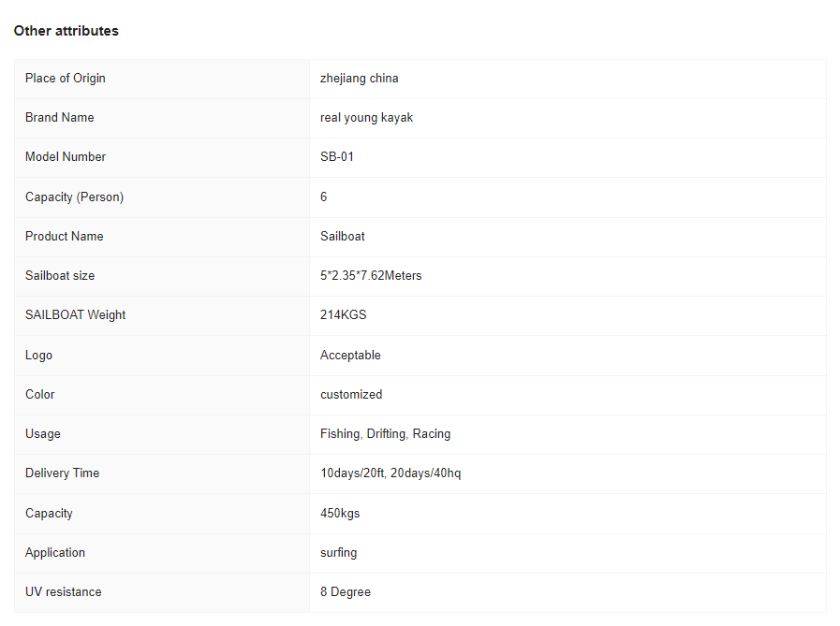The height and width of the screenshot is (626, 840).
Task: Click the "214KGS" weight value
Action: click(344, 315)
